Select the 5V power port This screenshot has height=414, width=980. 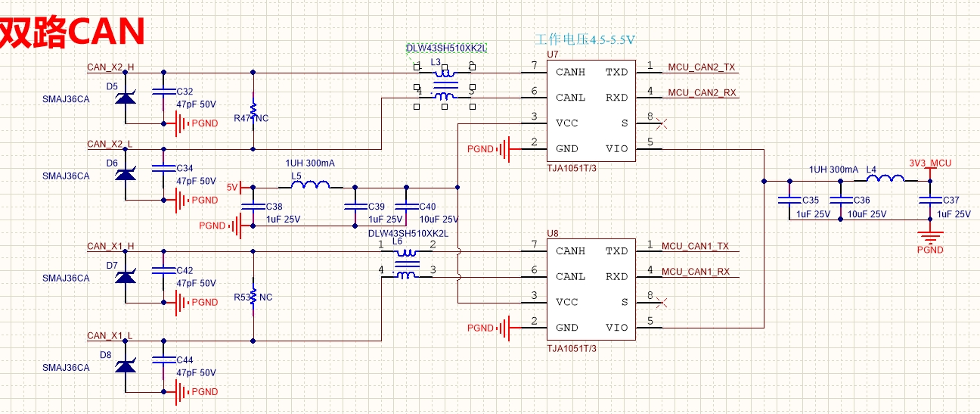(x=234, y=186)
